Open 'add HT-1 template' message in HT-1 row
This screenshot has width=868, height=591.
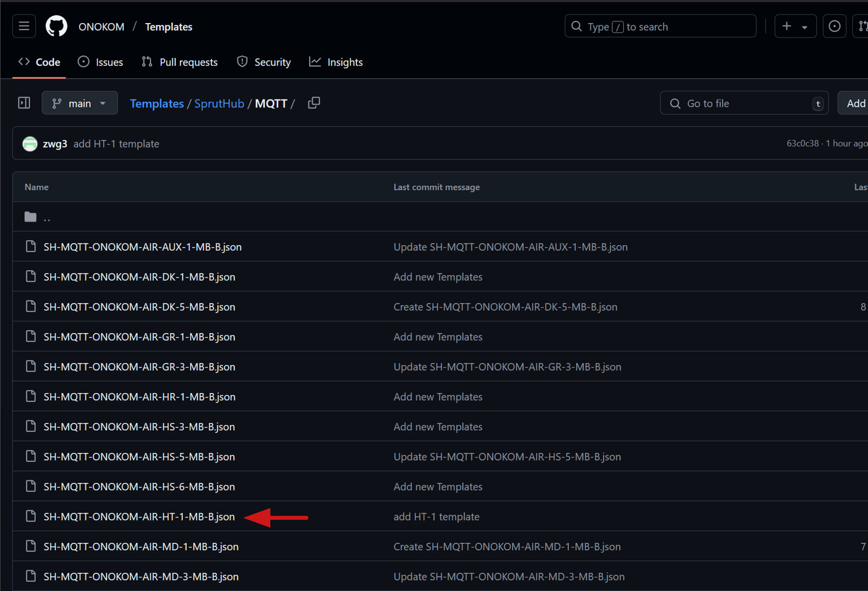[436, 517]
